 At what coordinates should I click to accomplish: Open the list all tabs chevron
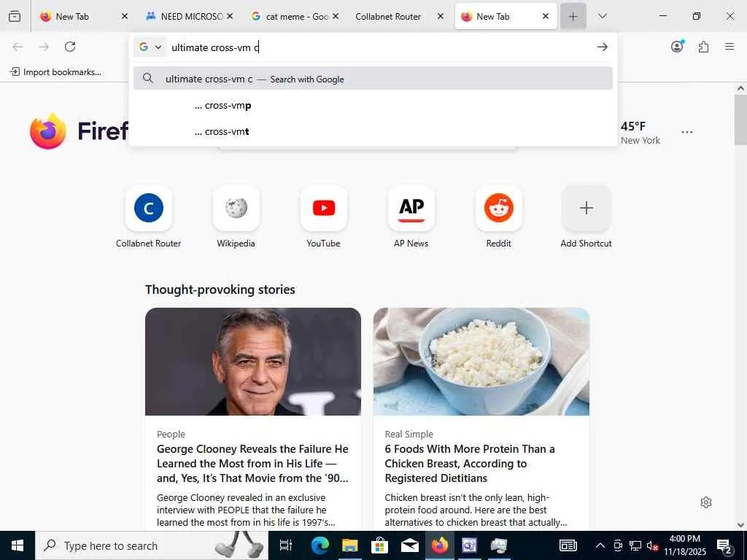[x=602, y=16]
